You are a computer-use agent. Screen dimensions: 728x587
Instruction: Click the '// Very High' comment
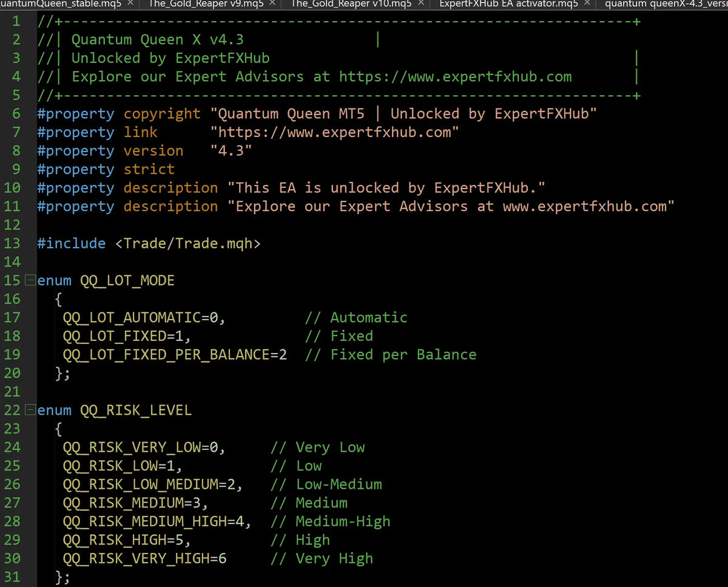click(x=322, y=558)
